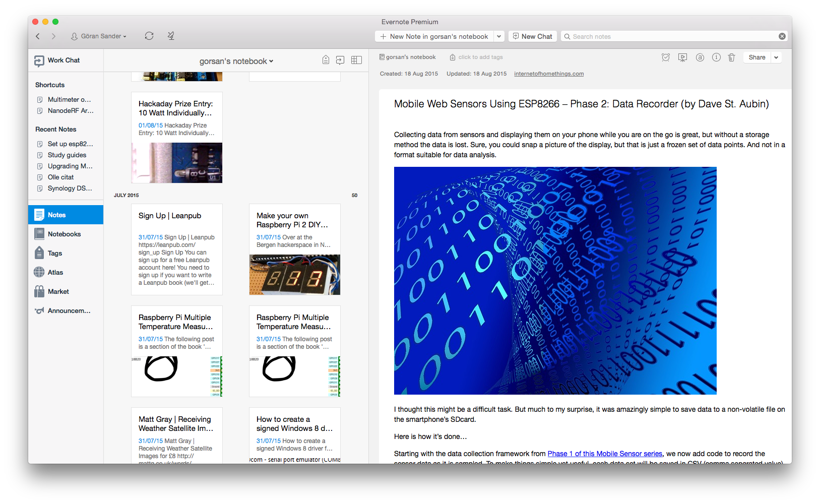Set a reminder with alarm clock icon
The image size is (820, 504).
coord(666,57)
